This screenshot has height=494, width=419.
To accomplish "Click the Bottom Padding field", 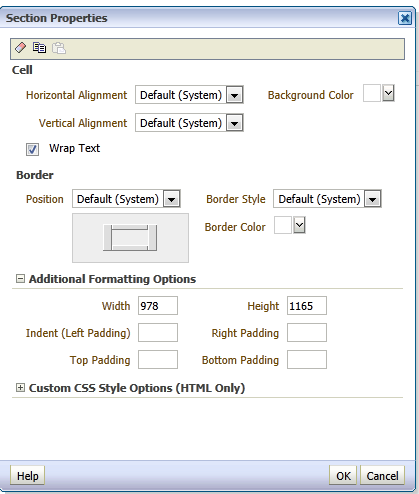I will click(x=307, y=360).
